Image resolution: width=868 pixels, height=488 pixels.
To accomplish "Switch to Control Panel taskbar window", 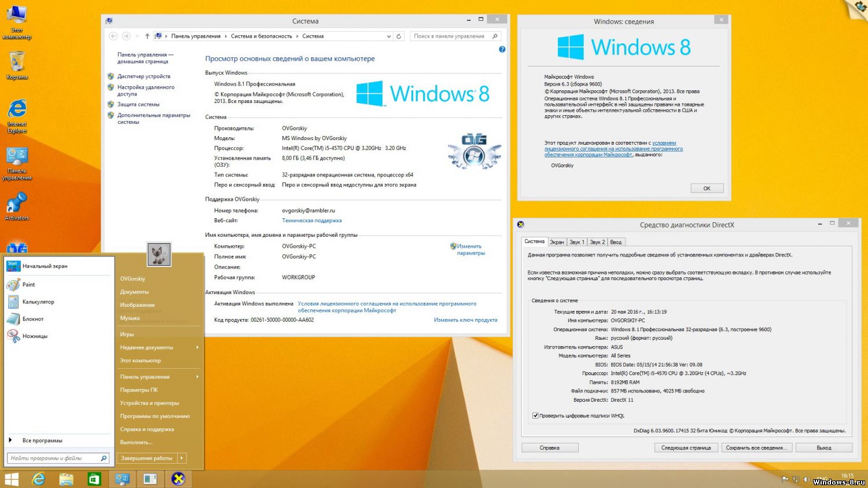I will [x=122, y=479].
